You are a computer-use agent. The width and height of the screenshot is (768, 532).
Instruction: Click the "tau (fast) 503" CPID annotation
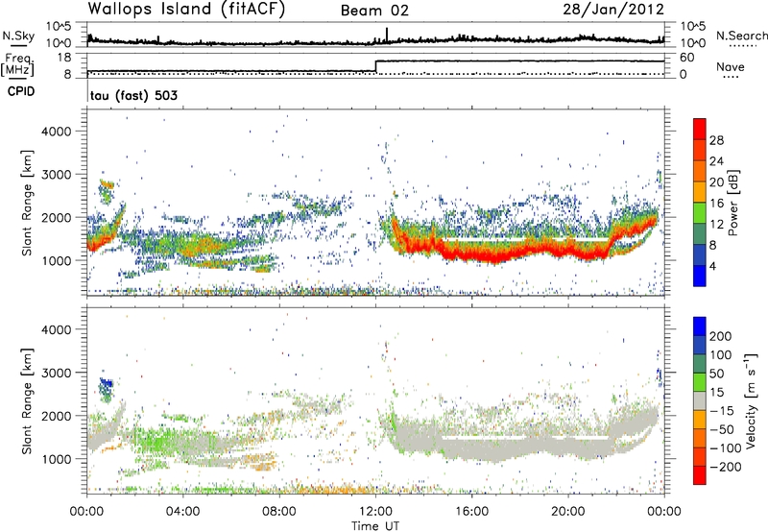pyautogui.click(x=133, y=95)
